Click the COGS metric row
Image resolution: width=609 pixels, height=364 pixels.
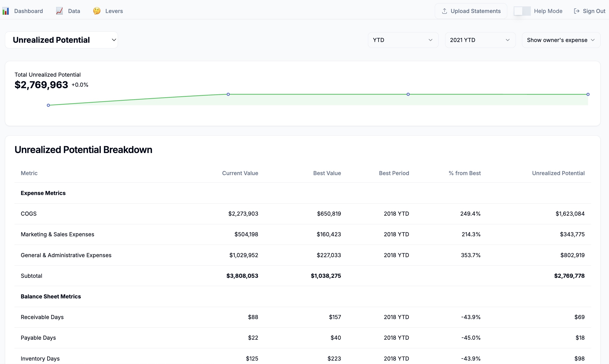[29, 214]
